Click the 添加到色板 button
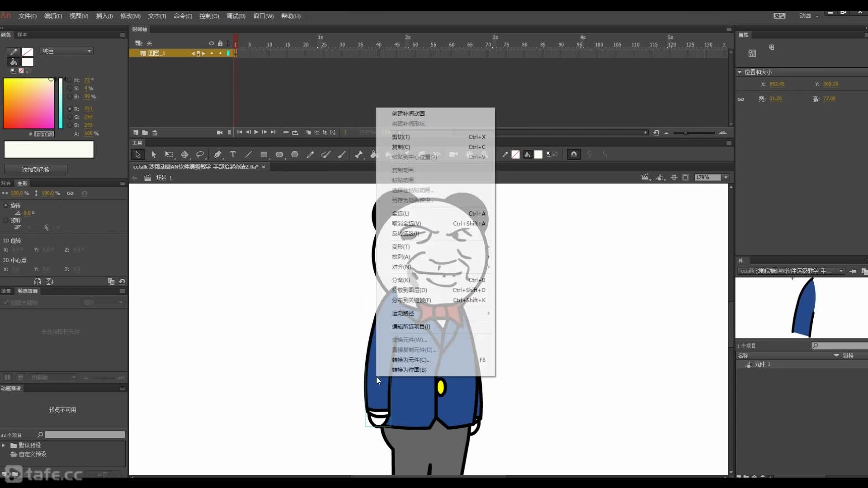868x488 pixels. point(36,169)
